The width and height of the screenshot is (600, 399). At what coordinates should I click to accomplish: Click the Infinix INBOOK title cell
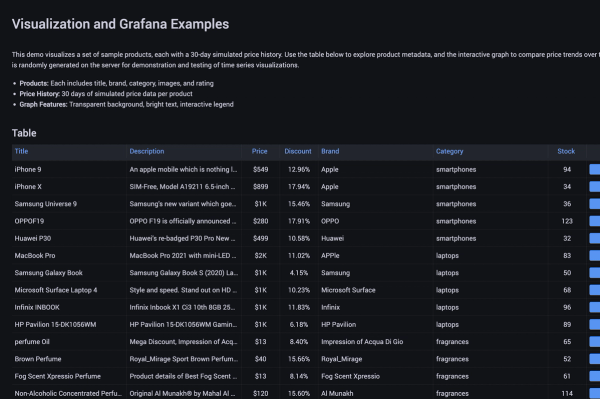pyautogui.click(x=69, y=307)
